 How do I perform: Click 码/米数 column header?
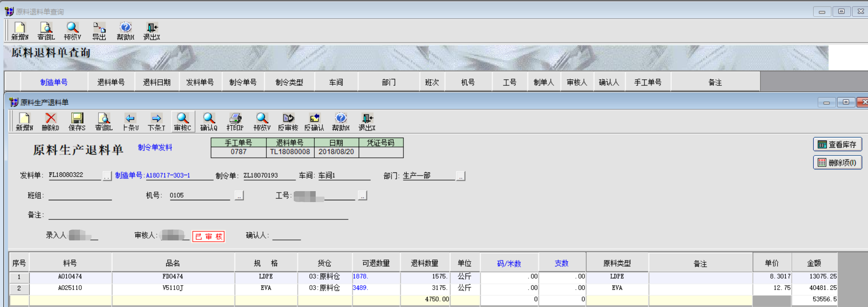click(509, 263)
